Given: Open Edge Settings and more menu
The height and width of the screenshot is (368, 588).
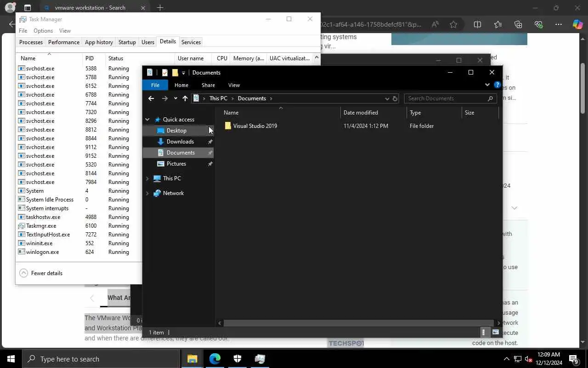Looking at the screenshot, I should coord(559,25).
